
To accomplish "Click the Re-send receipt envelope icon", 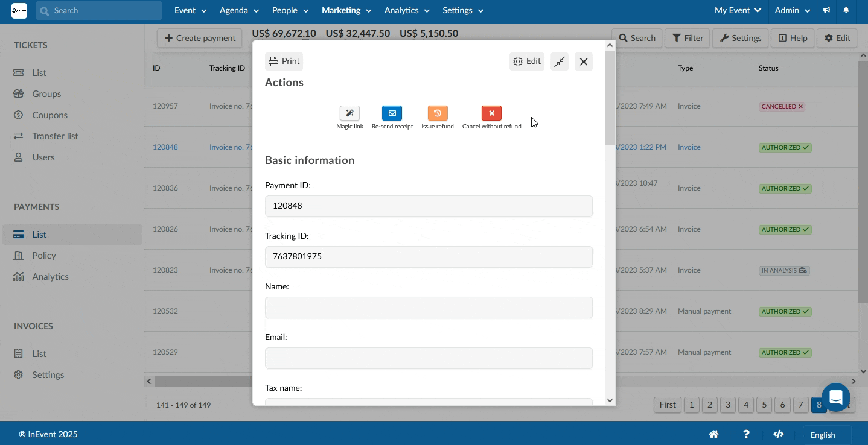I will click(392, 113).
